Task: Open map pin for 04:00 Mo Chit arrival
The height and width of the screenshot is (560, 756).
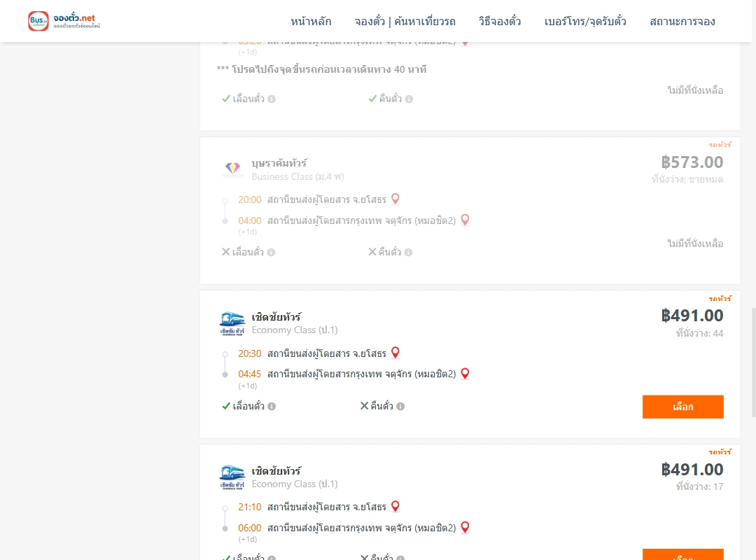Action: click(x=465, y=220)
